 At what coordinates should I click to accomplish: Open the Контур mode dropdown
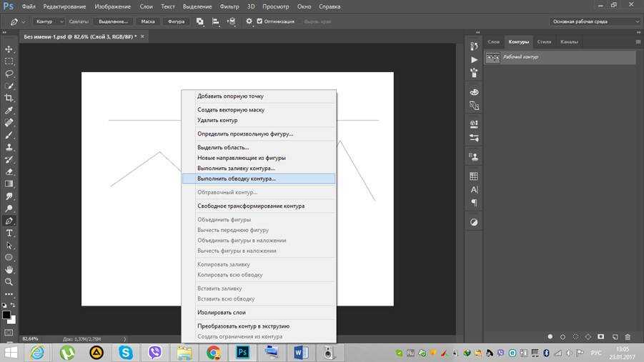[x=48, y=21]
